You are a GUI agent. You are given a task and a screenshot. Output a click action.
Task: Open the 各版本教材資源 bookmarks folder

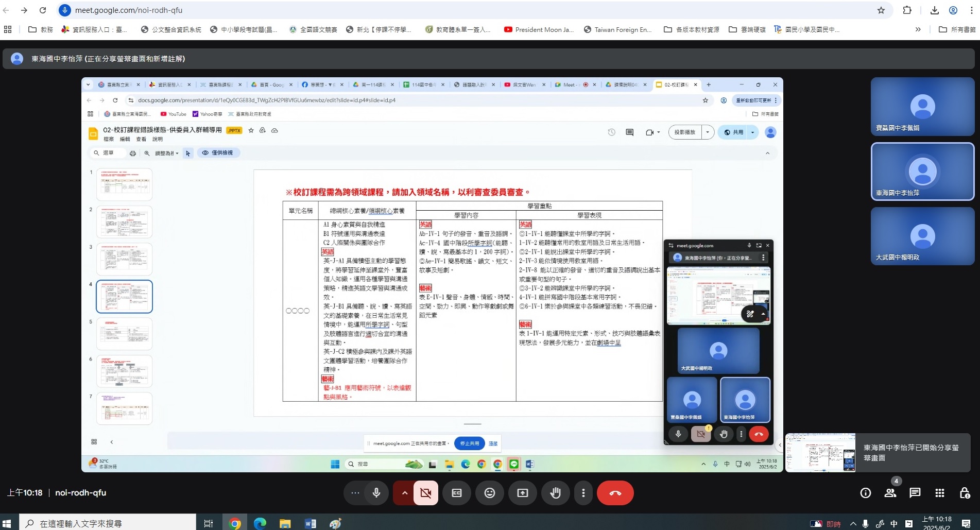(691, 29)
